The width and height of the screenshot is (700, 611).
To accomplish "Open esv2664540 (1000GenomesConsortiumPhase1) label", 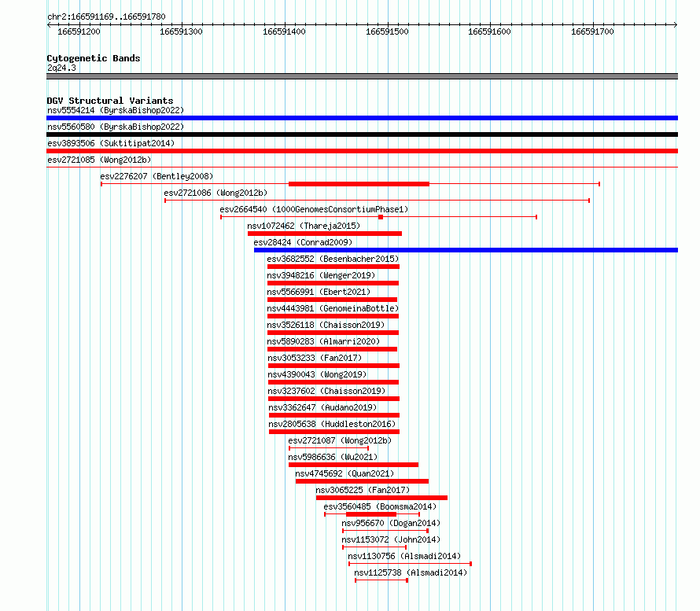I will point(314,209).
